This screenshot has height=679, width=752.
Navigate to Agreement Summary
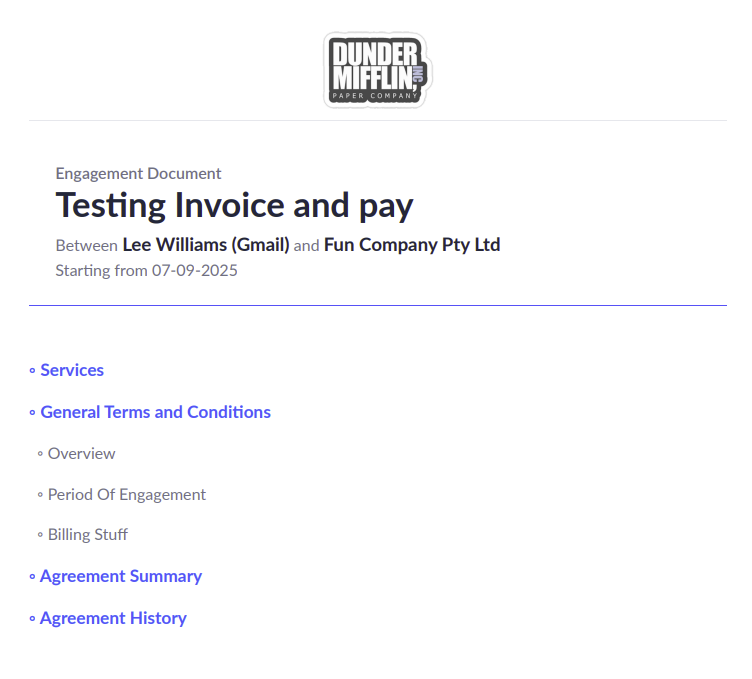pyautogui.click(x=121, y=576)
